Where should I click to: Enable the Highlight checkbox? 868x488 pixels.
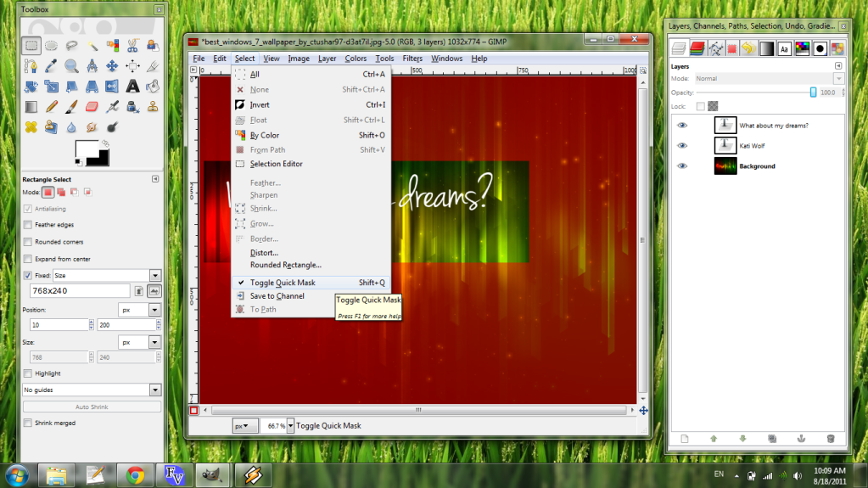click(x=28, y=374)
